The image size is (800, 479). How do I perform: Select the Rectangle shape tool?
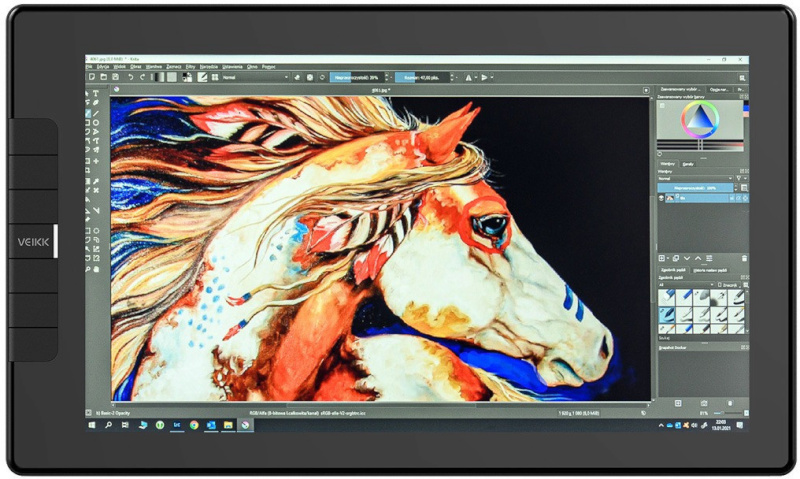pyautogui.click(x=88, y=123)
